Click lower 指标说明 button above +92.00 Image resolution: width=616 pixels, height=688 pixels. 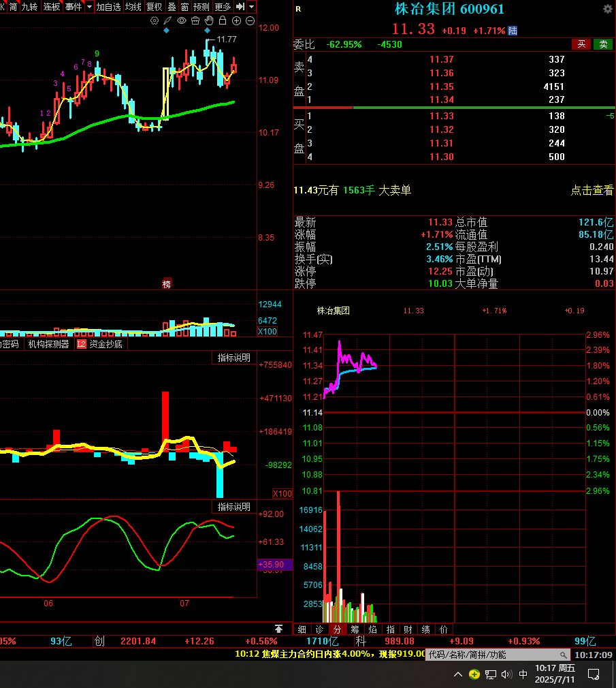click(x=233, y=507)
